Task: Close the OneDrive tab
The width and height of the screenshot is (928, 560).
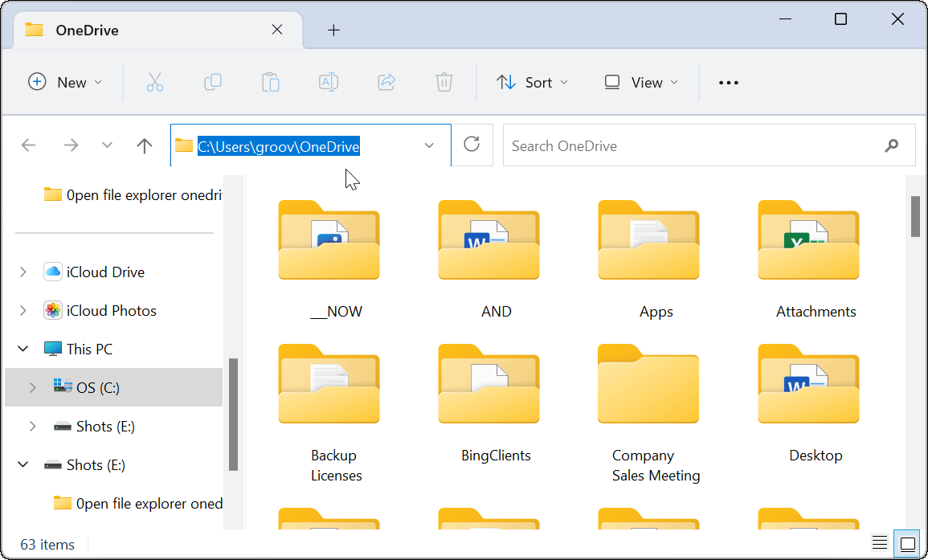Action: coord(277,30)
